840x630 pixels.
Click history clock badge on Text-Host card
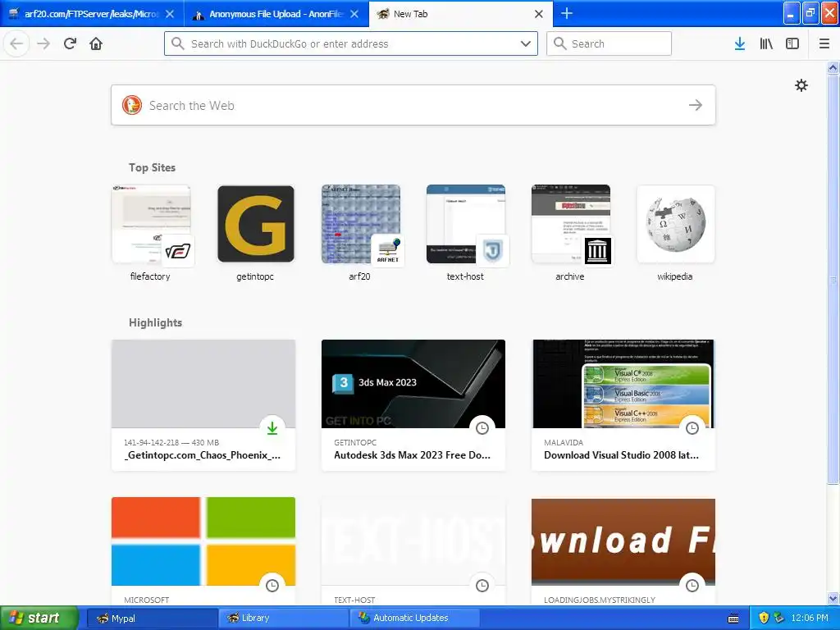pyautogui.click(x=482, y=586)
